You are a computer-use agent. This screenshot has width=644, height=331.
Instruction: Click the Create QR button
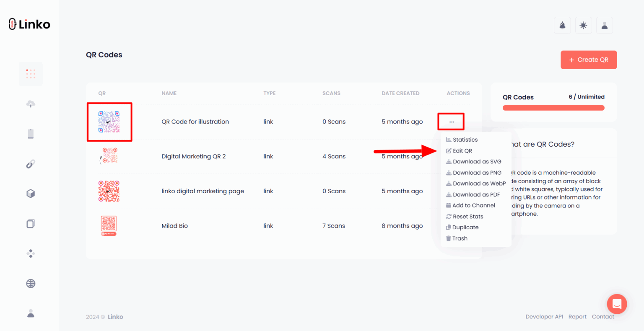coord(588,60)
